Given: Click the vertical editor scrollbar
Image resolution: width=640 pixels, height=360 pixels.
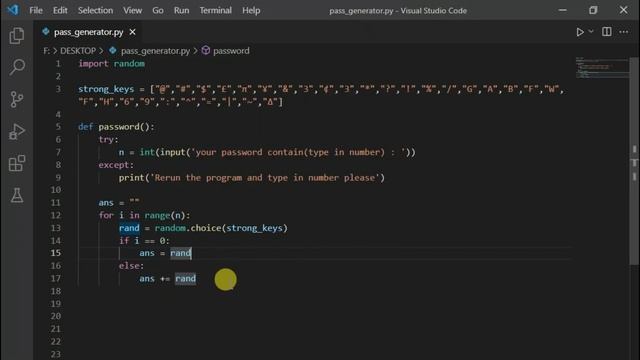Looking at the screenshot, I should 634,161.
